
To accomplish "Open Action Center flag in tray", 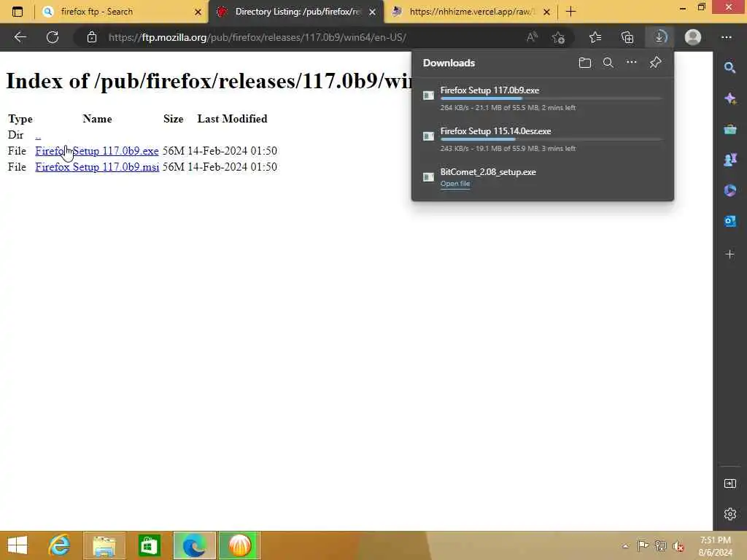I will point(643,545).
